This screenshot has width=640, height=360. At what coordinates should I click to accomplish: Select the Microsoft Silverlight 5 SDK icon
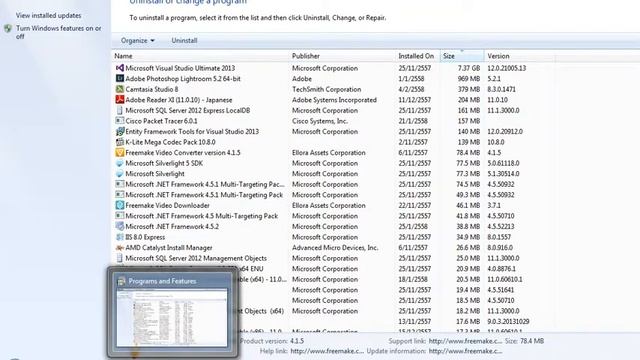(x=120, y=163)
